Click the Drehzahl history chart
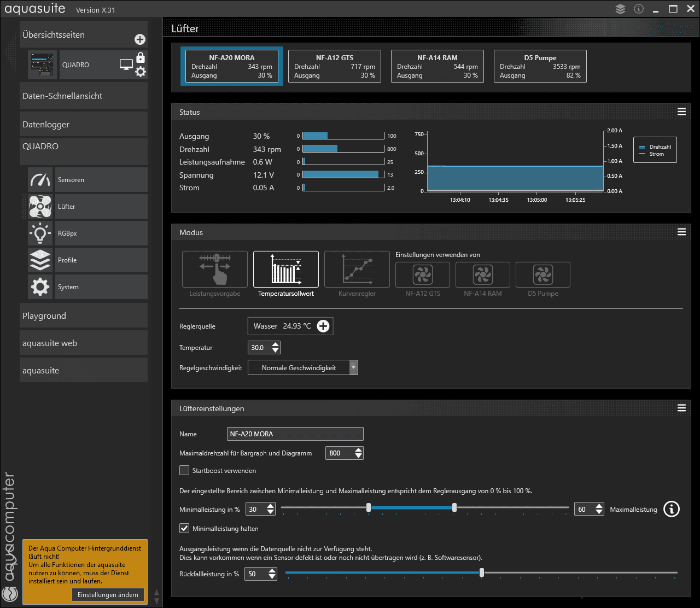Image resolution: width=700 pixels, height=608 pixels. tap(515, 162)
